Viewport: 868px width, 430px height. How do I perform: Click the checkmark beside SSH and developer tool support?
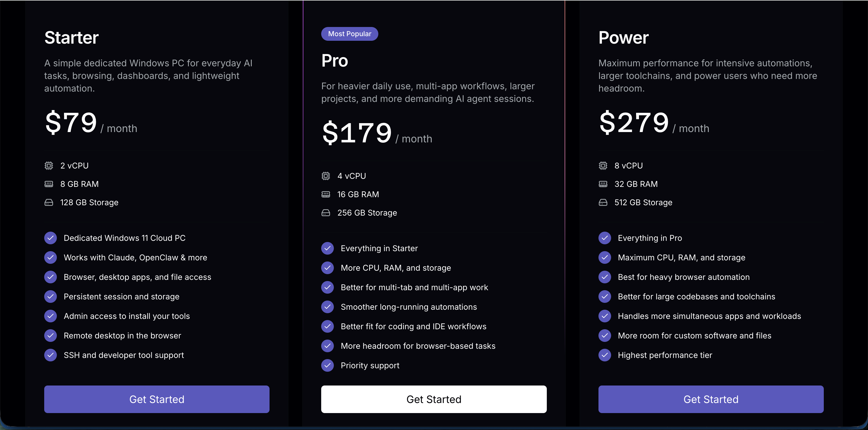click(51, 355)
